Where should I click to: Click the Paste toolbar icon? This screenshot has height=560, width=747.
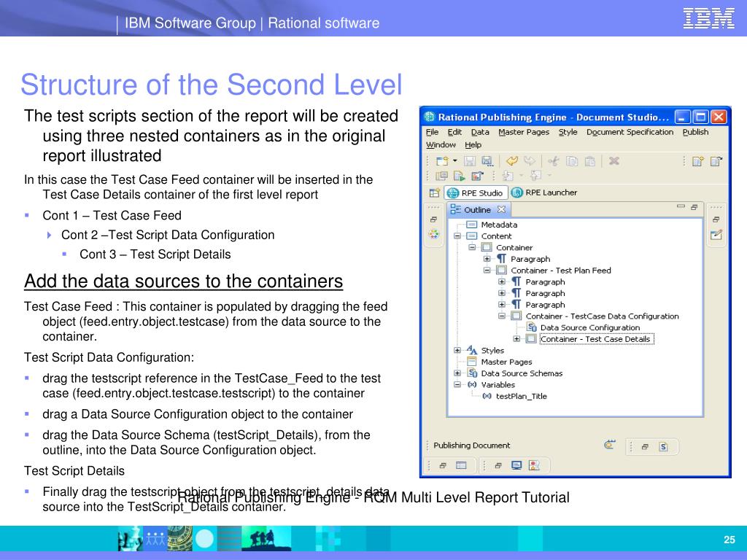pos(589,161)
